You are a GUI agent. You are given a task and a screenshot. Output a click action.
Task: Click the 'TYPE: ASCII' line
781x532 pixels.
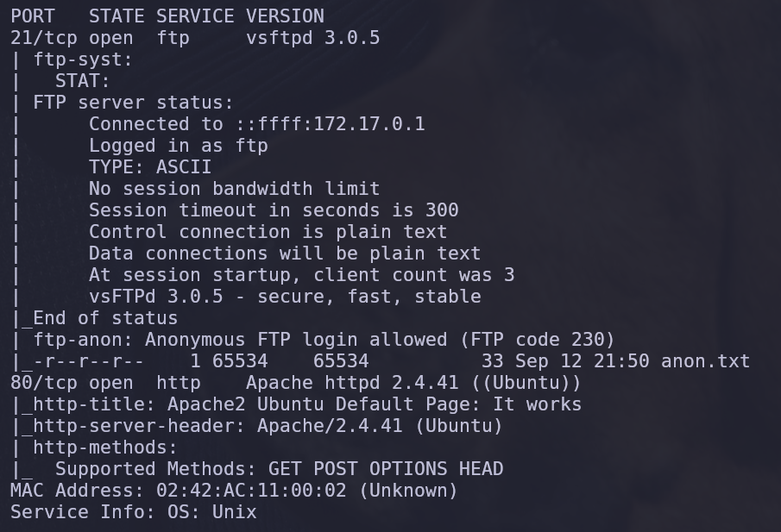(x=150, y=167)
